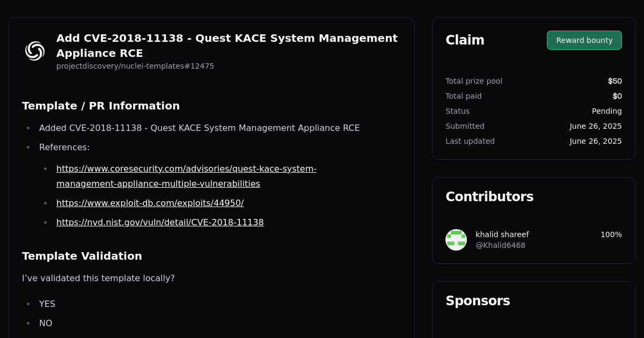This screenshot has width=644, height=338.
Task: Click the Pending status value
Action: [607, 111]
